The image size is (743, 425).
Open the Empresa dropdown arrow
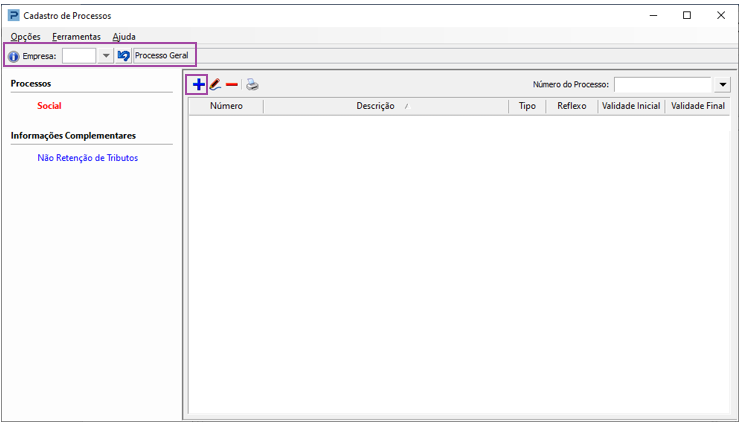coord(106,56)
